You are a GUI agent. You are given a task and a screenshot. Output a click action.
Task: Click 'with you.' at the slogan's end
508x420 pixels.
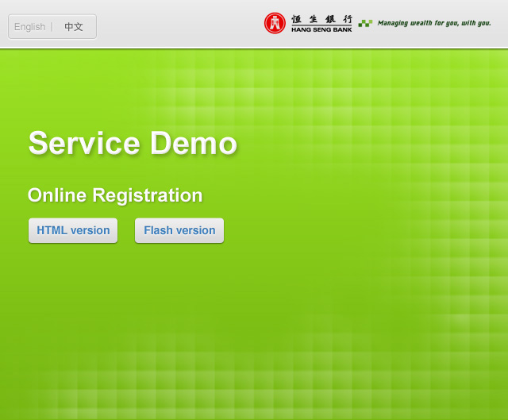pos(476,23)
